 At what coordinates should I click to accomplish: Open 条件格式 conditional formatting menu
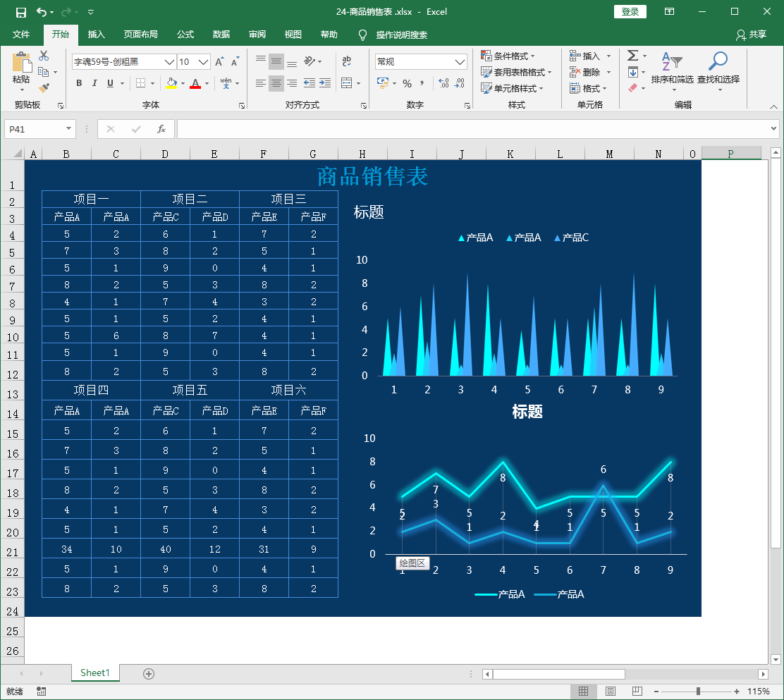coord(508,56)
